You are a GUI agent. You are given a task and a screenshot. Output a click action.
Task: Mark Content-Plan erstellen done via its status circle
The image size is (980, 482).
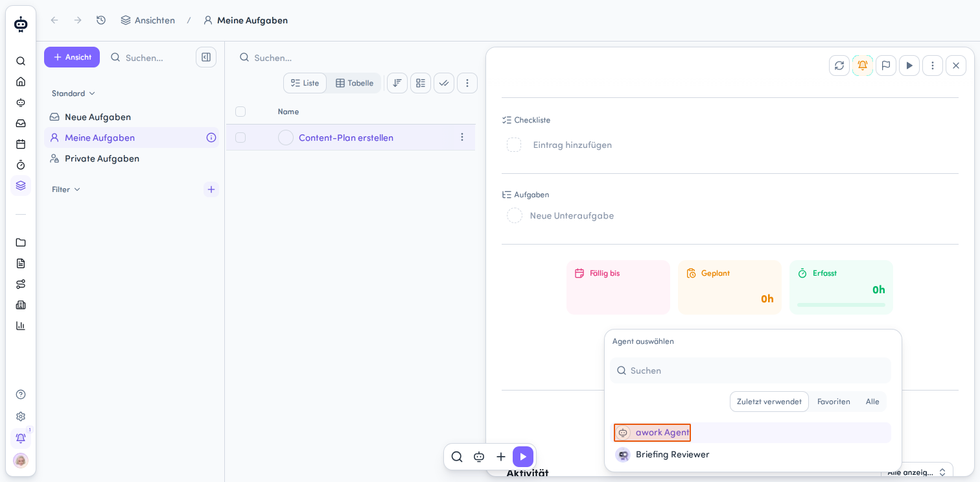286,138
